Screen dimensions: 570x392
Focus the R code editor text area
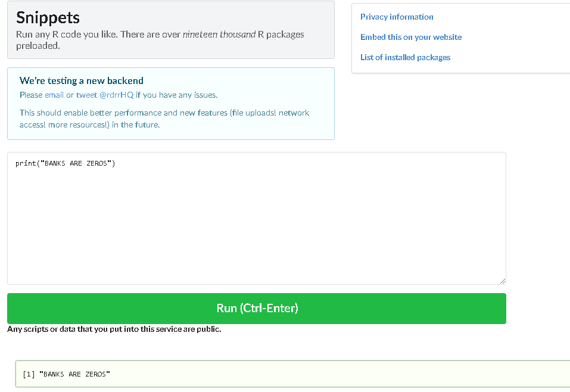257,218
